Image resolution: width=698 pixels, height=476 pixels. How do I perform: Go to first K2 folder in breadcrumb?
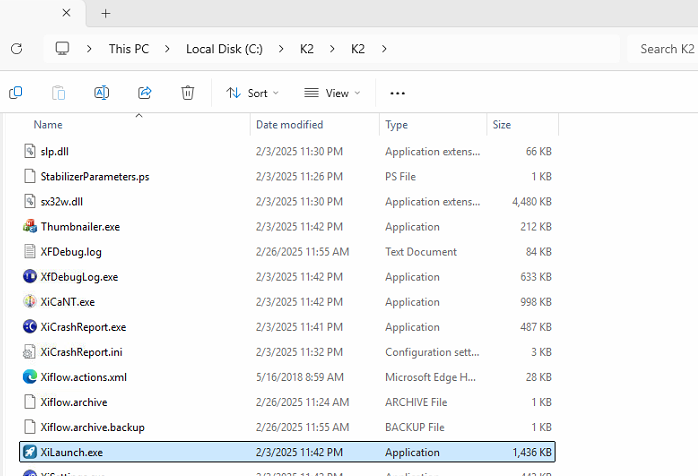[307, 49]
